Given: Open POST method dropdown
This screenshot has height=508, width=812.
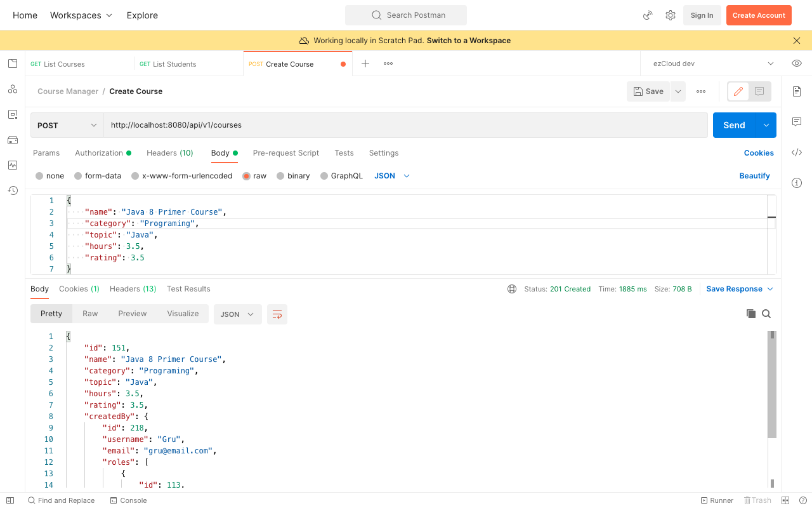Looking at the screenshot, I should (x=67, y=125).
